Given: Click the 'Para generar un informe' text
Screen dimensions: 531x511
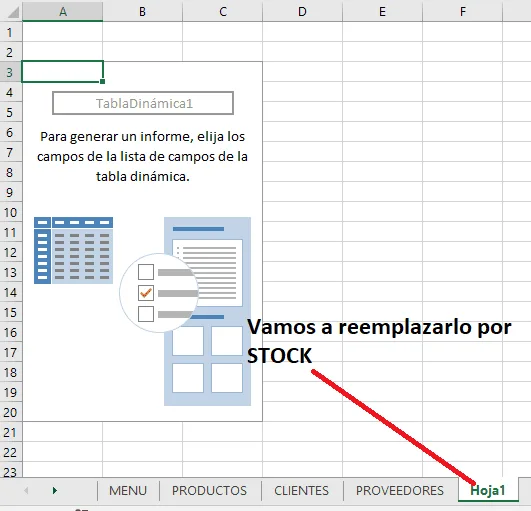Looking at the screenshot, I should [x=143, y=156].
